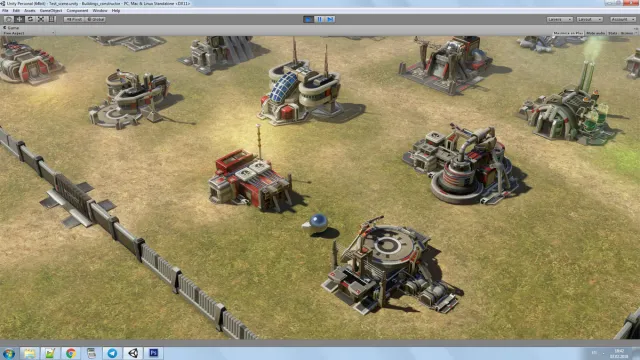Open the File menu
The height and width of the screenshot is (360, 640).
click(5, 11)
